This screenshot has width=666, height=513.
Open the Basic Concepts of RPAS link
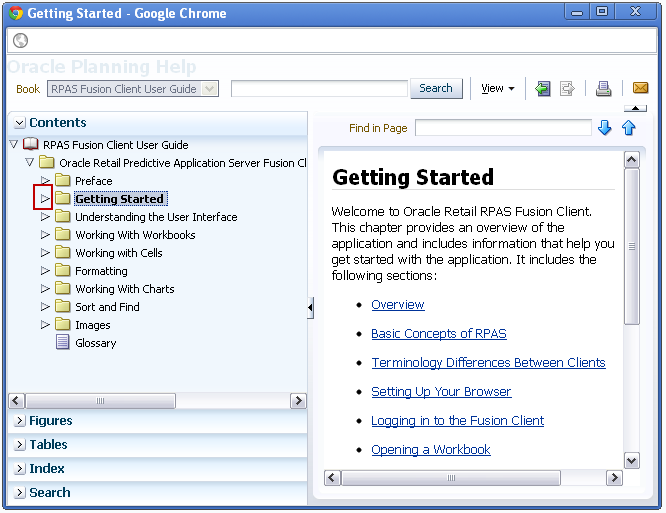439,334
